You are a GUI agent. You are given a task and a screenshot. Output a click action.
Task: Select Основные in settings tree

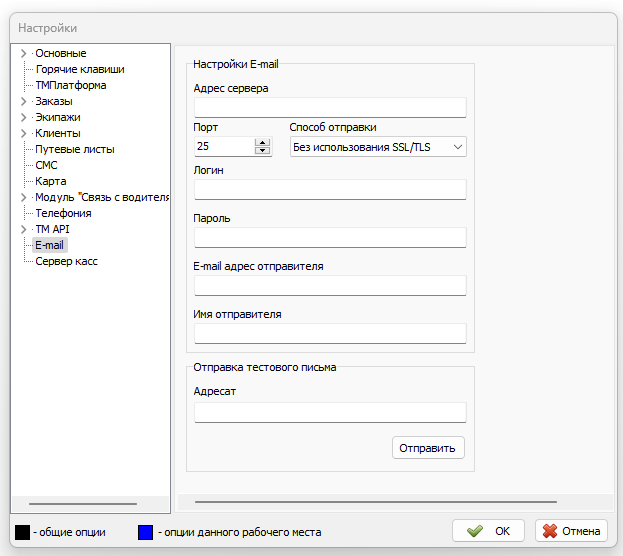point(60,53)
